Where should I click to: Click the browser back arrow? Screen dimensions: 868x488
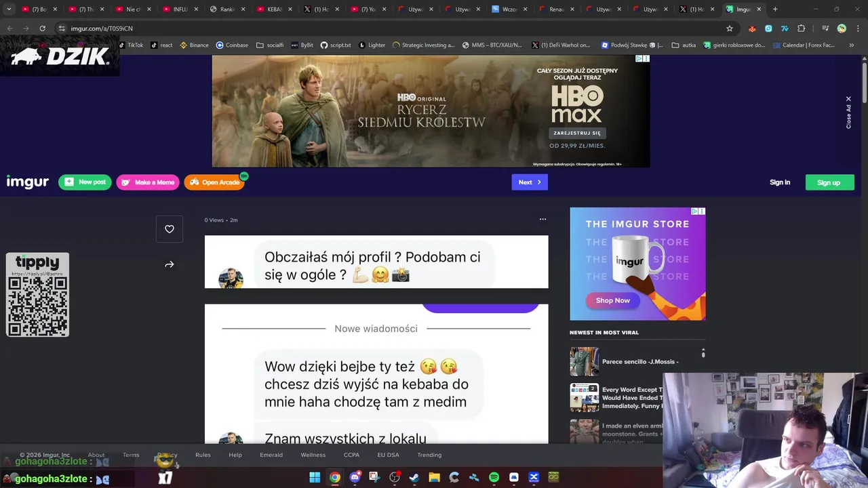point(9,28)
